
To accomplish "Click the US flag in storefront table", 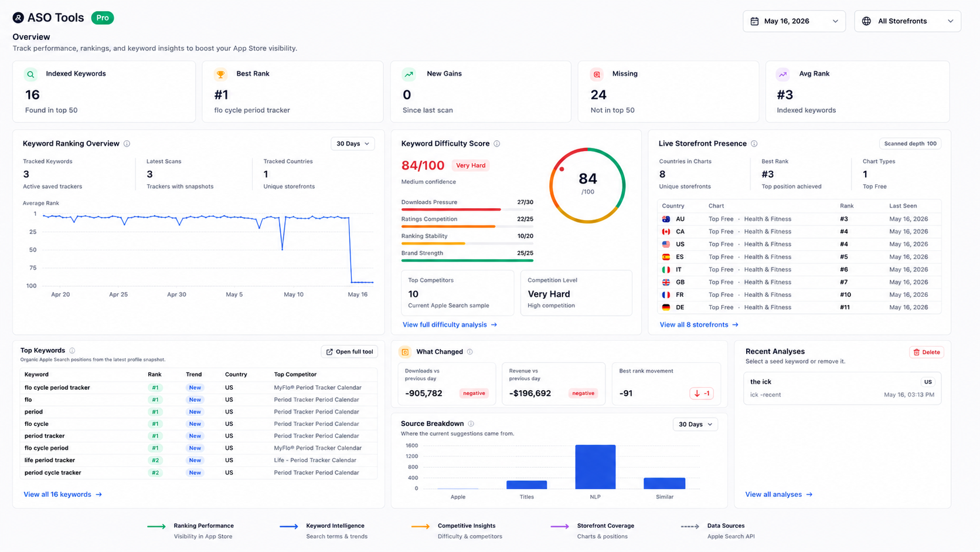I will (x=666, y=244).
